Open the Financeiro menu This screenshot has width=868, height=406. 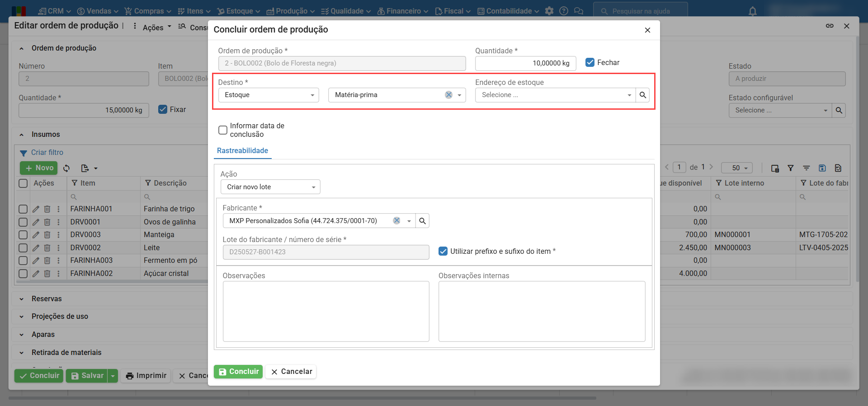(x=403, y=11)
